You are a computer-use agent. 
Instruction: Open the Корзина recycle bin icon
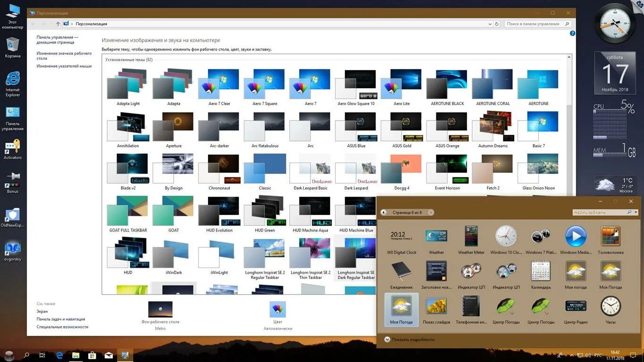[x=13, y=48]
